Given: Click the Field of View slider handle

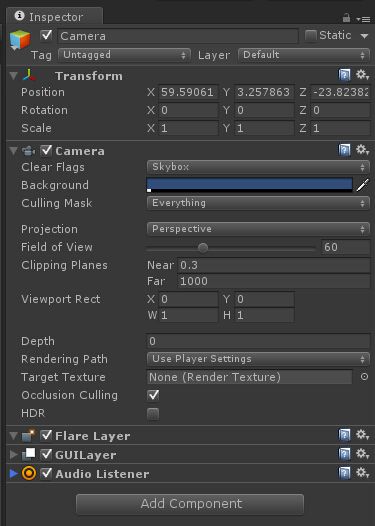Looking at the screenshot, I should click(x=203, y=248).
